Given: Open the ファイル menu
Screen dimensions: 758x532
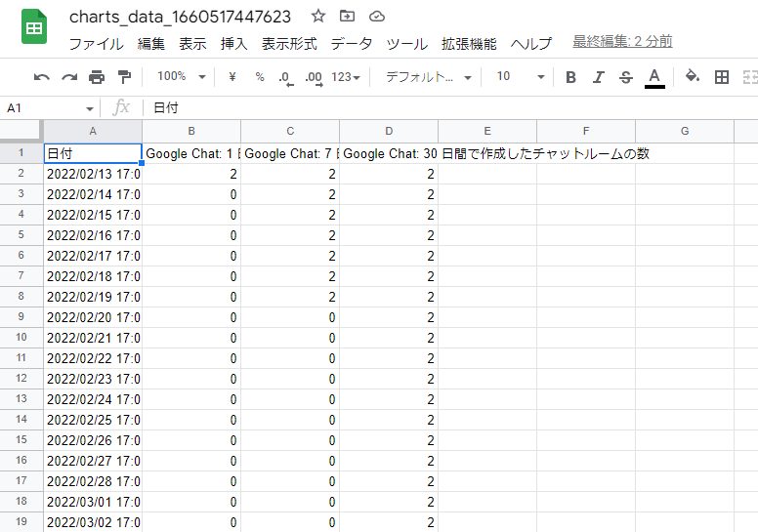Looking at the screenshot, I should click(96, 44).
